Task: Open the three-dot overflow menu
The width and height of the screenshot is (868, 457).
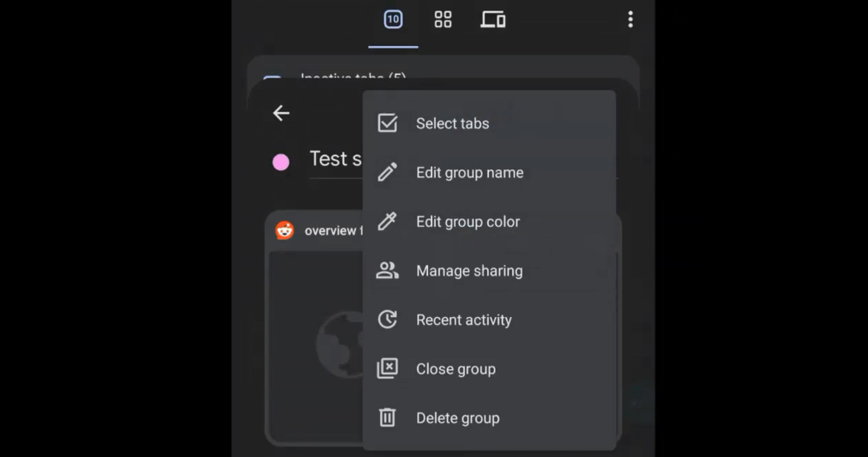Action: click(x=630, y=20)
